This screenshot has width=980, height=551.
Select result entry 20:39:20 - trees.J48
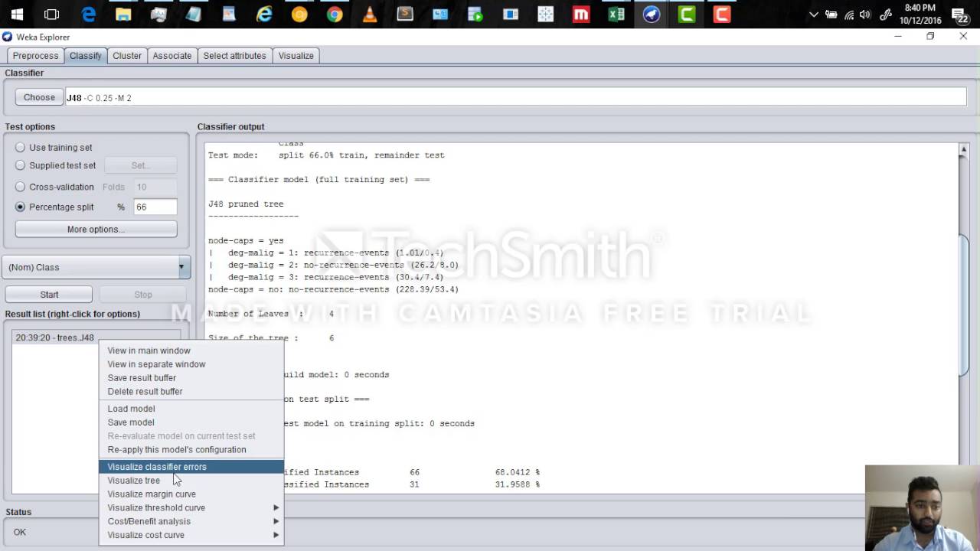[55, 337]
